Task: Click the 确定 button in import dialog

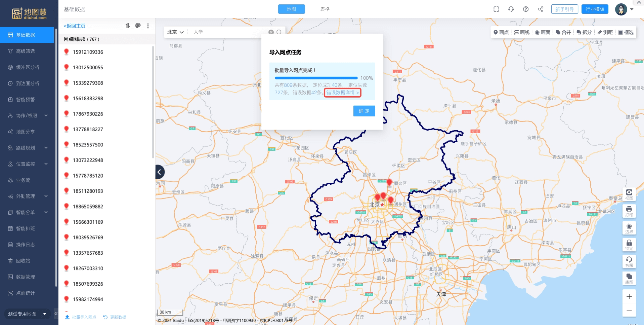Action: tap(364, 111)
